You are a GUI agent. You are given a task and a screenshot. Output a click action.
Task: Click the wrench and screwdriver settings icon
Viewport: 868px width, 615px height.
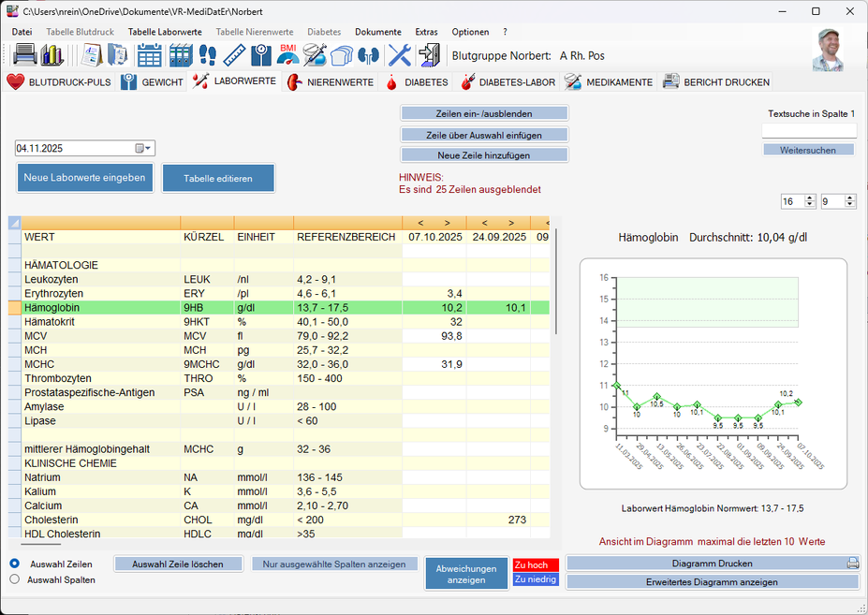pyautogui.click(x=400, y=54)
